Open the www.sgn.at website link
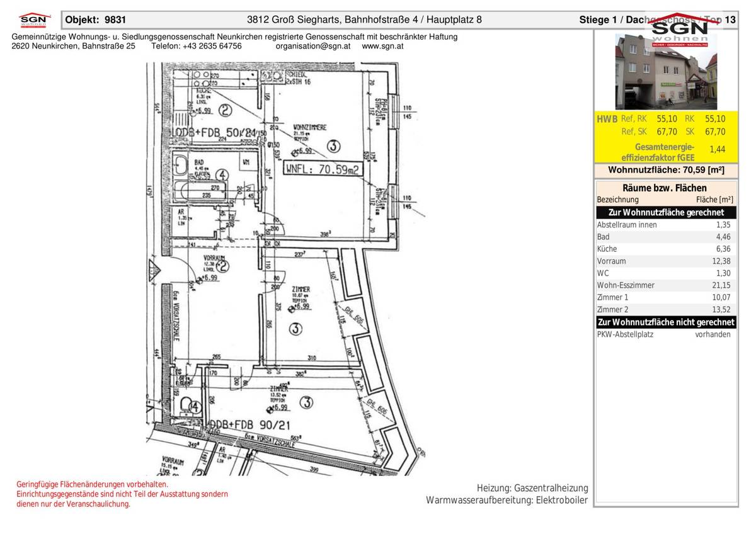 point(383,47)
